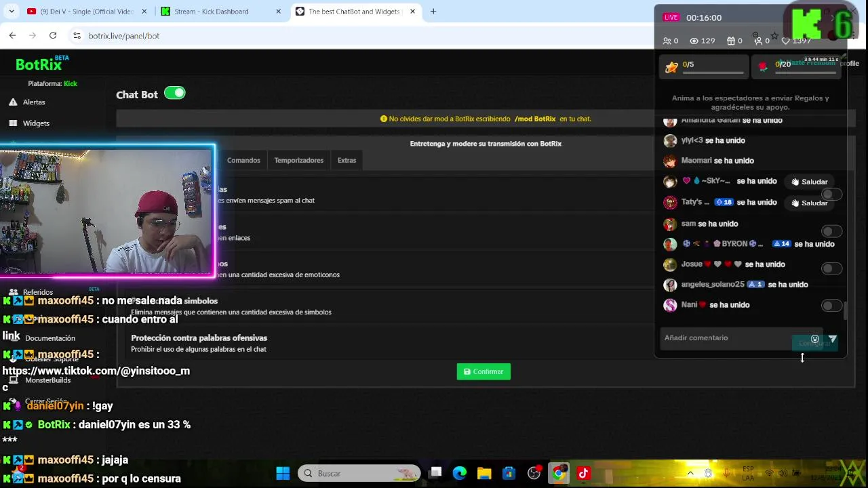Open the Windows Start menu

point(283,473)
